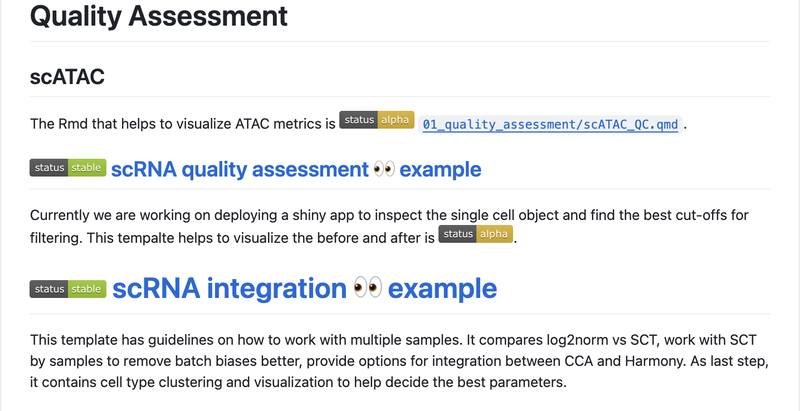Open example link after scRNA integration

pos(442,288)
